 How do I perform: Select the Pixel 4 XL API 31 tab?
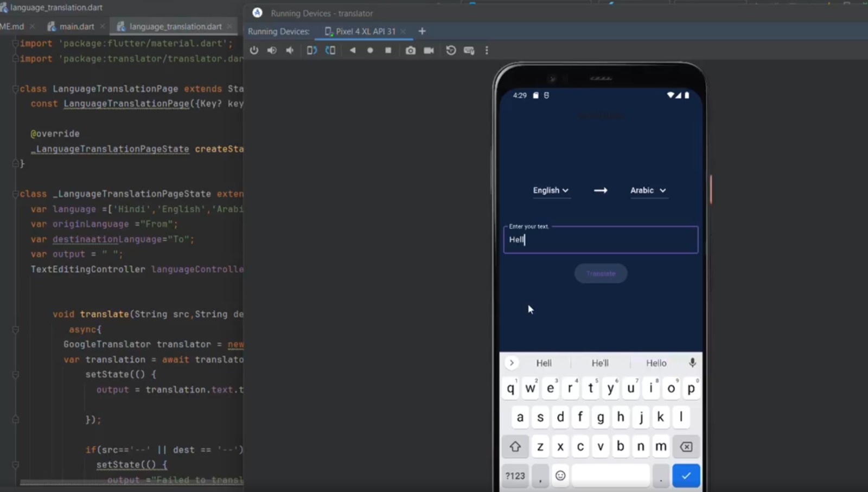point(364,31)
